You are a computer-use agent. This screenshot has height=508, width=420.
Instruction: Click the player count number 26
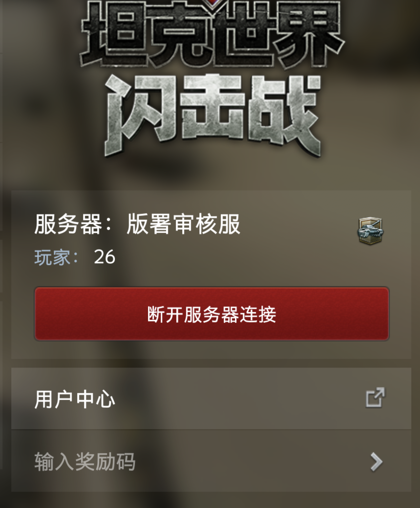(x=105, y=257)
